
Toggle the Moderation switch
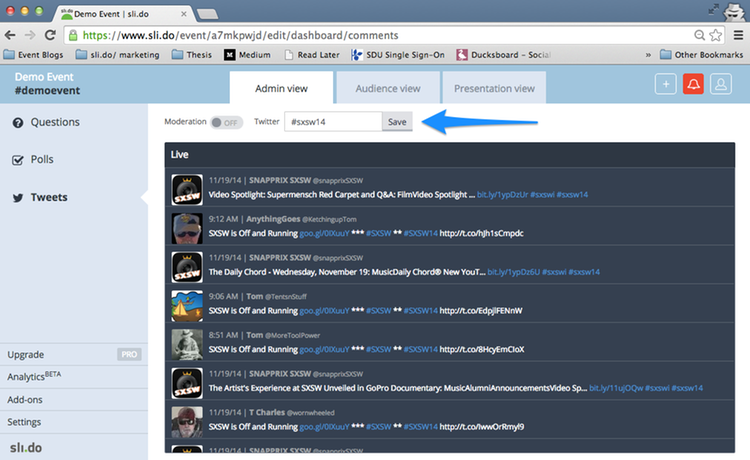(x=226, y=122)
